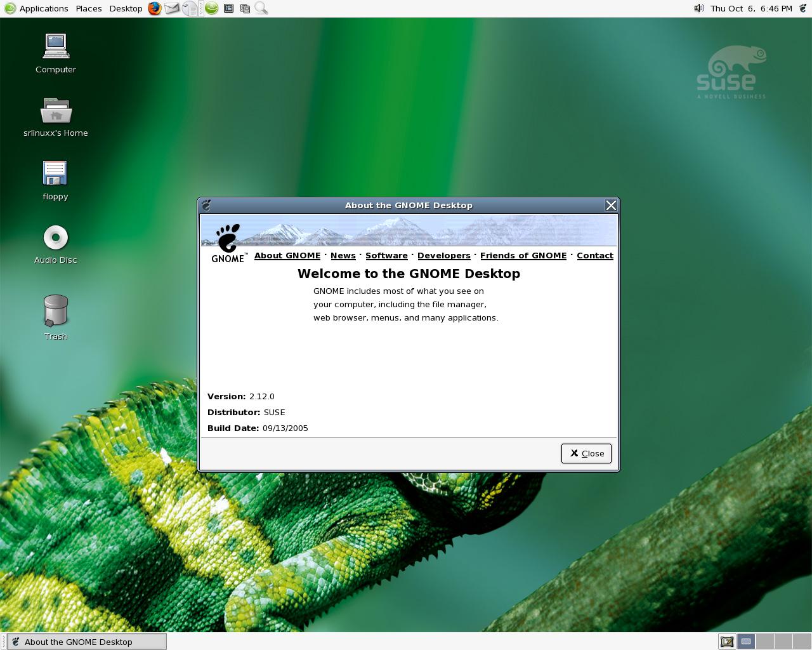Open the Developers link

[444, 255]
